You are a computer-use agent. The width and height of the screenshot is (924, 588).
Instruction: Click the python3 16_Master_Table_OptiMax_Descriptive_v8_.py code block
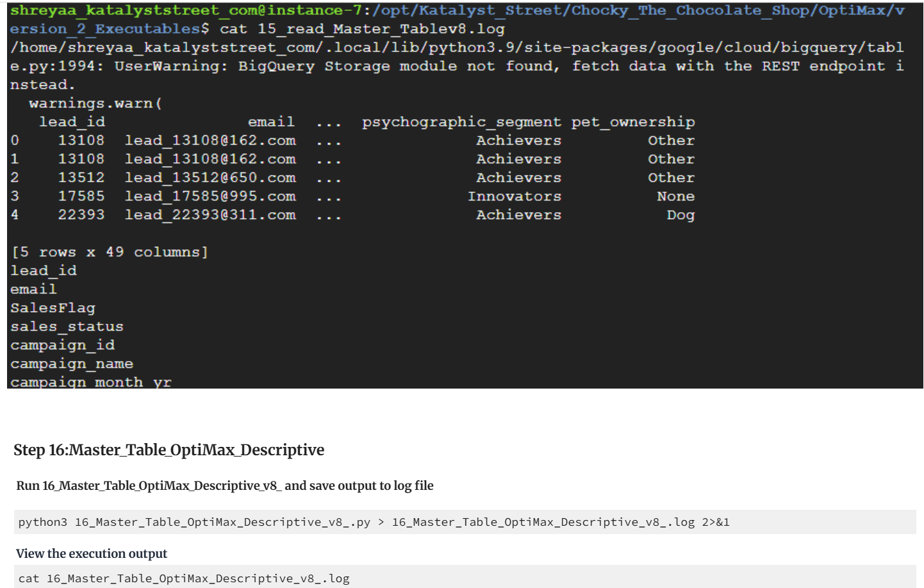point(465,522)
